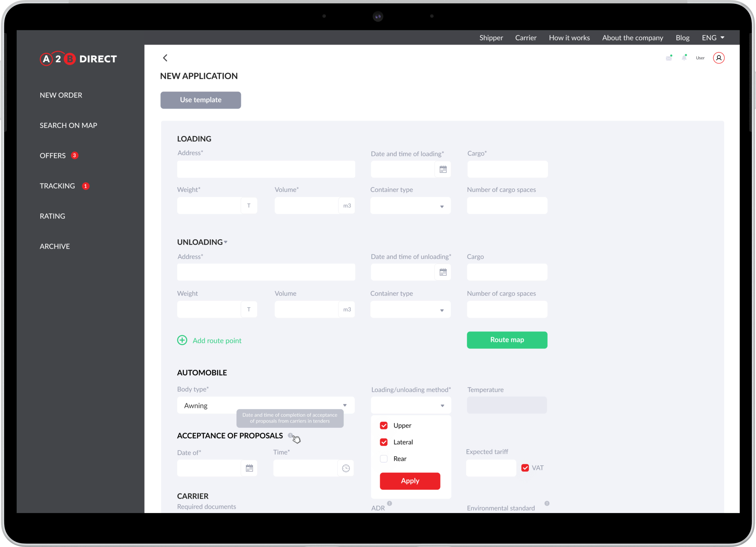
Task: Click the back navigation arrow icon
Action: click(x=165, y=58)
